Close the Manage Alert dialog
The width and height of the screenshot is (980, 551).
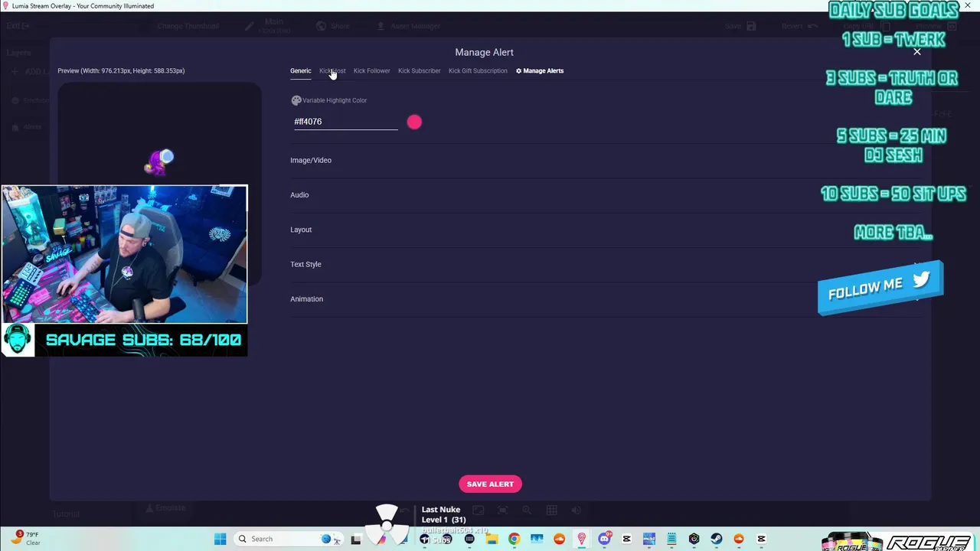click(x=916, y=52)
